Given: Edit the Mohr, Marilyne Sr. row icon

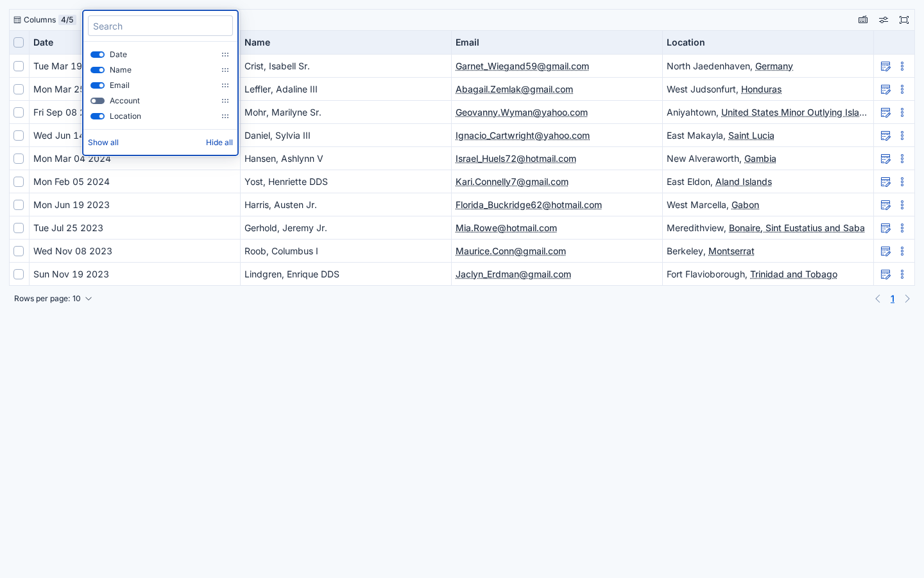Looking at the screenshot, I should coord(886,112).
